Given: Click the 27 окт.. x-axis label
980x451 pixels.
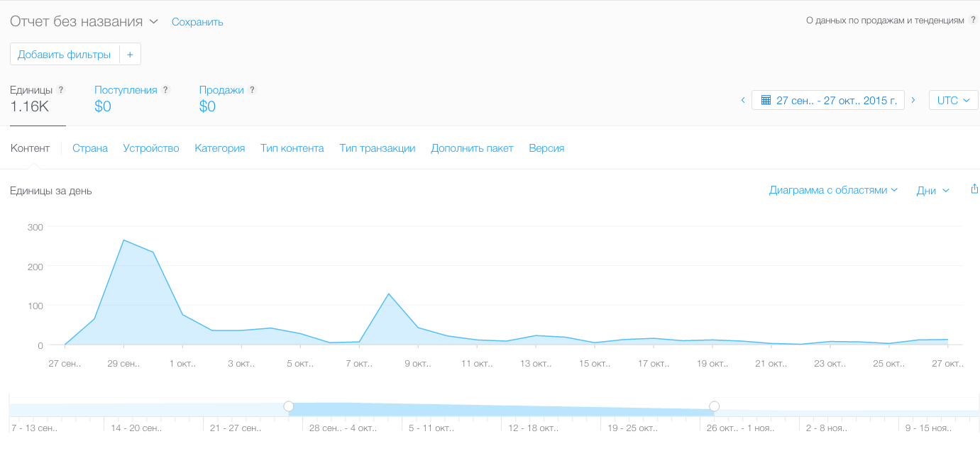Looking at the screenshot, I should (x=948, y=364).
